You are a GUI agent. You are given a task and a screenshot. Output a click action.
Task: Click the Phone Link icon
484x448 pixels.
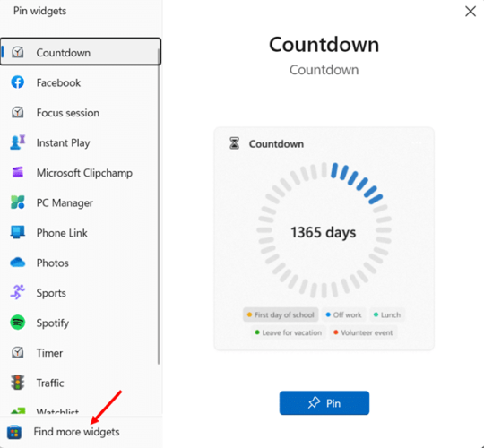pos(18,232)
